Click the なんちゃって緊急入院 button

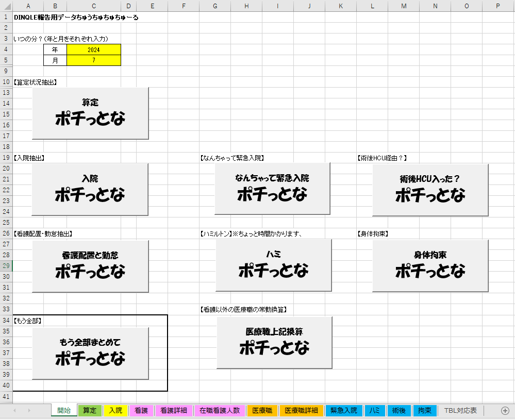(x=272, y=189)
